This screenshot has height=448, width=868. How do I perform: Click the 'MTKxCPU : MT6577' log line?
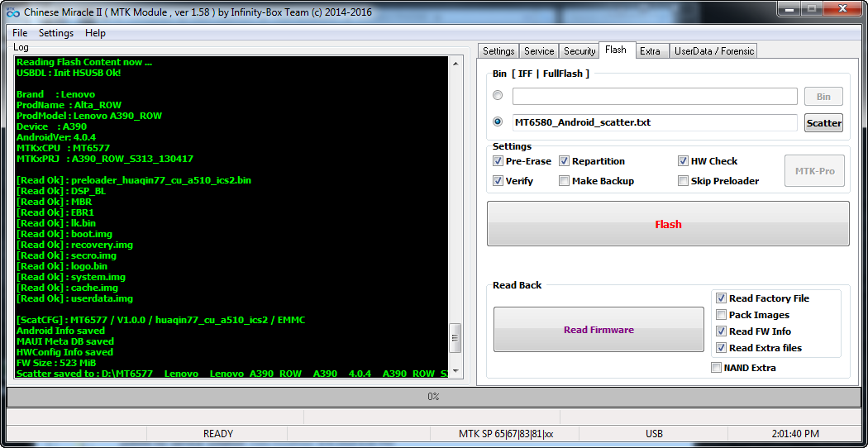[x=63, y=148]
